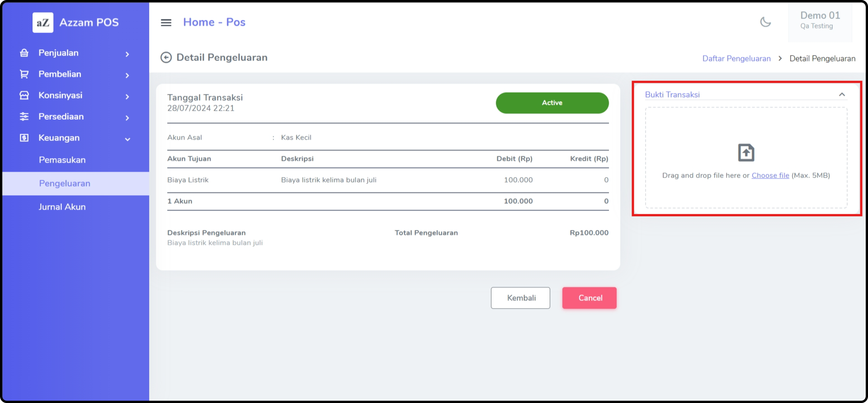
Task: Click the Konsinyasi store icon
Action: 24,96
